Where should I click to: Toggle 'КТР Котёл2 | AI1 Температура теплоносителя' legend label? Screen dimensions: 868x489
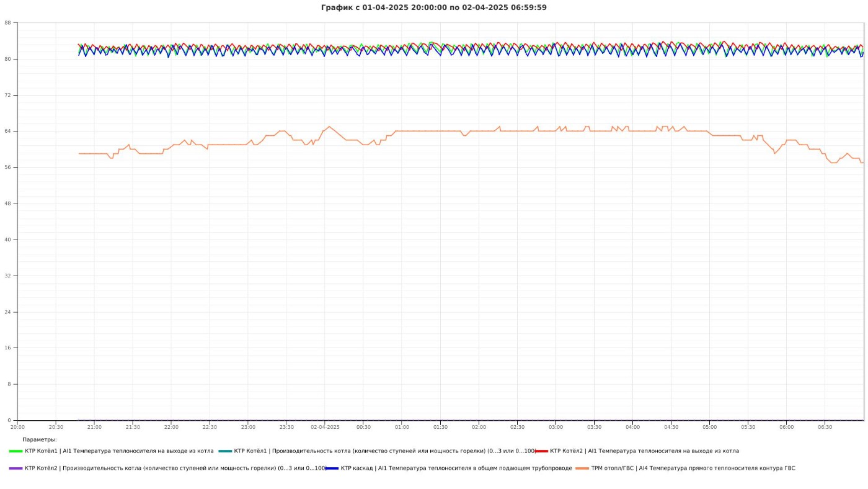644,451
